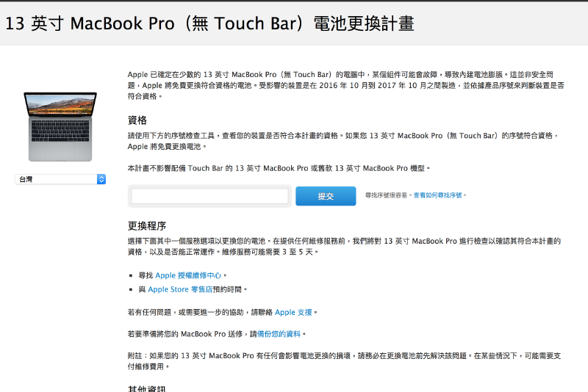
Task: Click the 其他資訊 heading at the bottom
Action: point(146,388)
